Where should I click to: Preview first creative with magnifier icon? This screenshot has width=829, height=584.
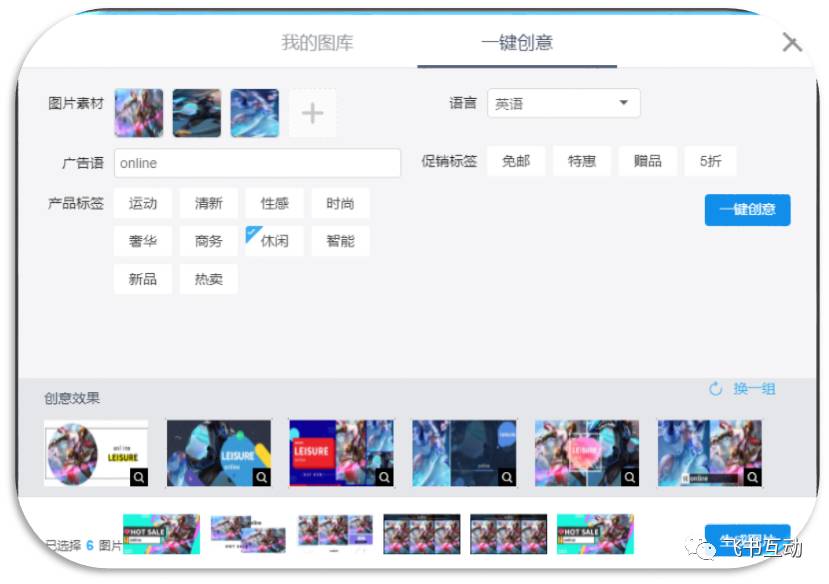coord(139,477)
